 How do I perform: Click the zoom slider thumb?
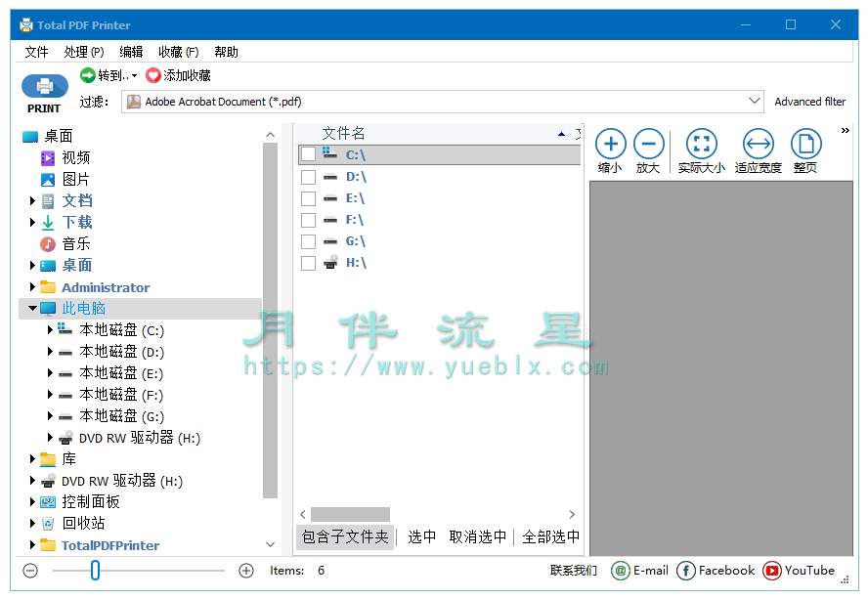95,570
